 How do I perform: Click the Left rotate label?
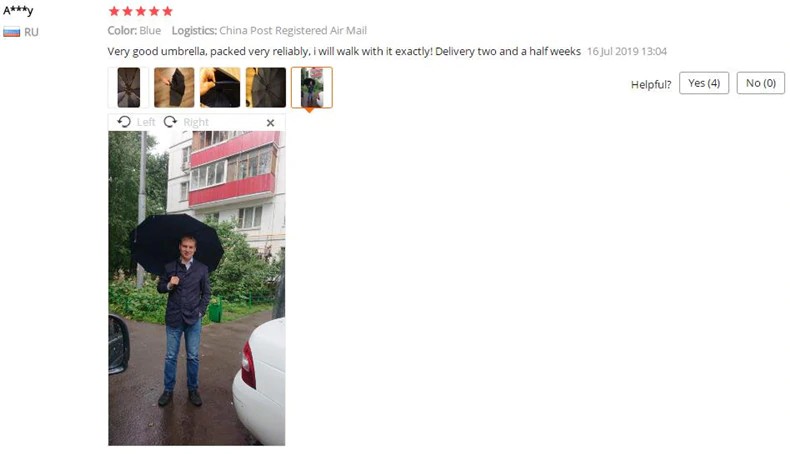146,122
